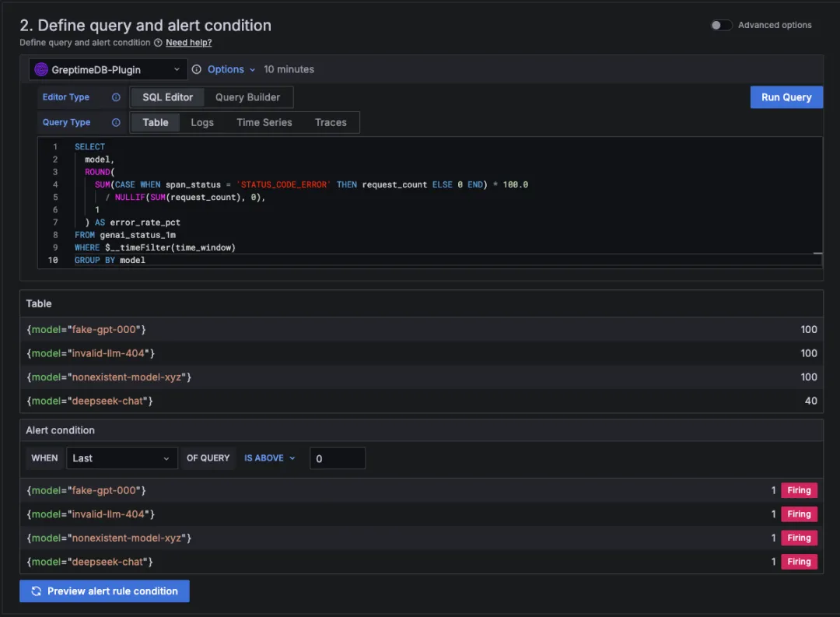Click the GreptimeDB-Plugin datasource logo icon
This screenshot has height=617, width=840.
pyautogui.click(x=41, y=70)
